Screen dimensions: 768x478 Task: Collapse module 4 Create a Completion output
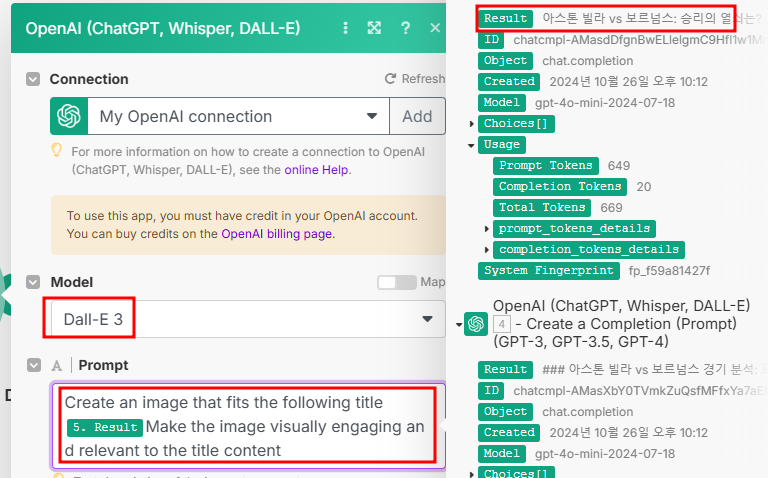click(x=458, y=324)
